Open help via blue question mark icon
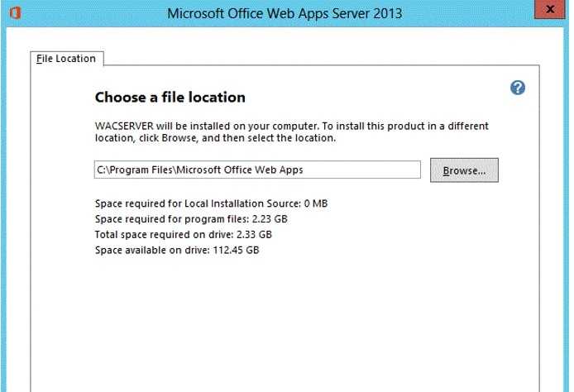This screenshot has width=574, height=392. click(518, 88)
